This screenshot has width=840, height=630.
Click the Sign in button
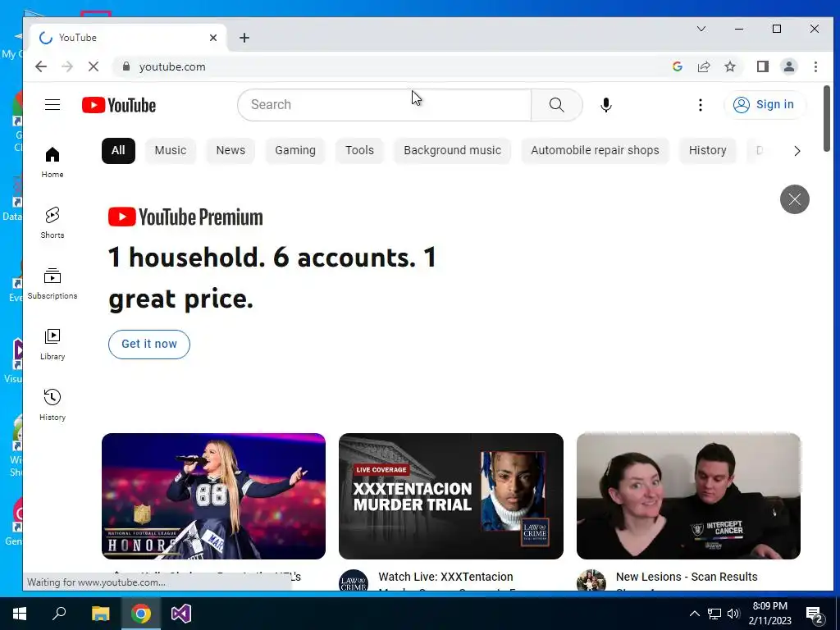pyautogui.click(x=764, y=104)
